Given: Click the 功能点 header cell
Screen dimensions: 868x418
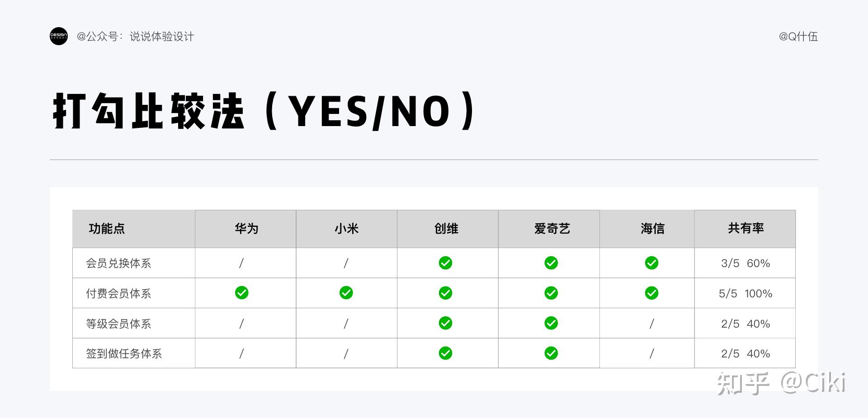Looking at the screenshot, I should 107,229.
